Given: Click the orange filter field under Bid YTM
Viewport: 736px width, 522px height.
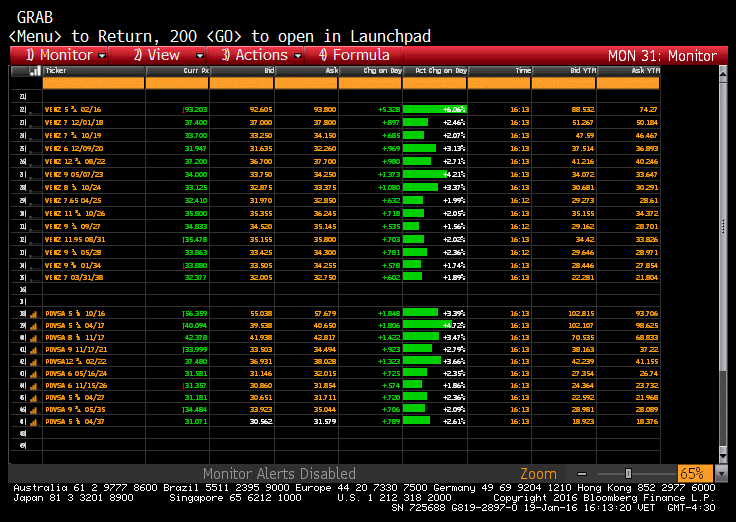Looking at the screenshot, I should (564, 84).
